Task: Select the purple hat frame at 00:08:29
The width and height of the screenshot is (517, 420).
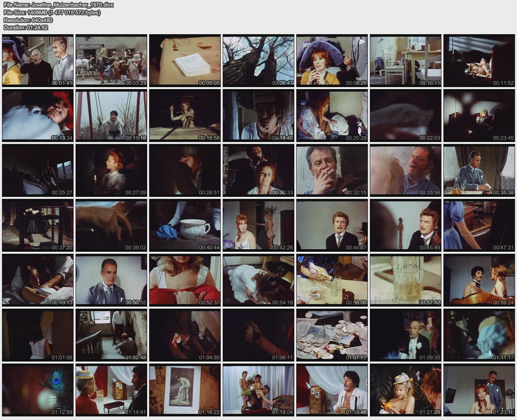Action: click(332, 60)
